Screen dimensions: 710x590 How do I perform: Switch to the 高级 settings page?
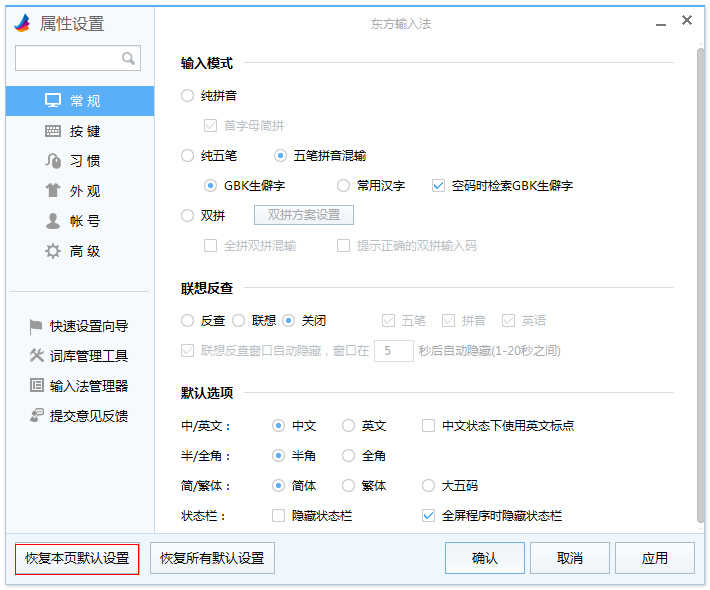[80, 251]
